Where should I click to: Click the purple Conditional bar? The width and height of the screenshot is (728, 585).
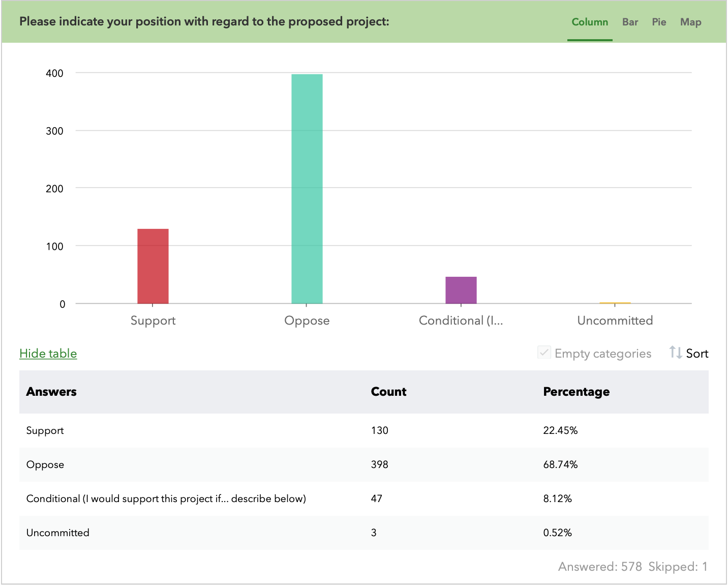click(x=461, y=290)
